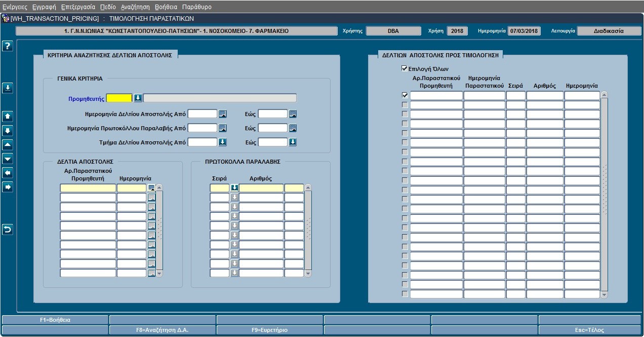Click the sidebar down triangle icon
Image resolution: width=644 pixels, height=337 pixels.
pyautogui.click(x=8, y=159)
